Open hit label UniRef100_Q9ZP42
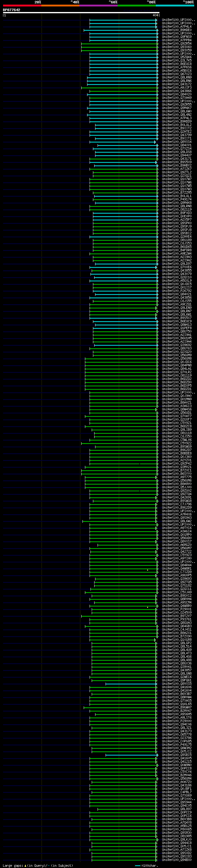Screen dimensions: 197x868 (176, 463)
